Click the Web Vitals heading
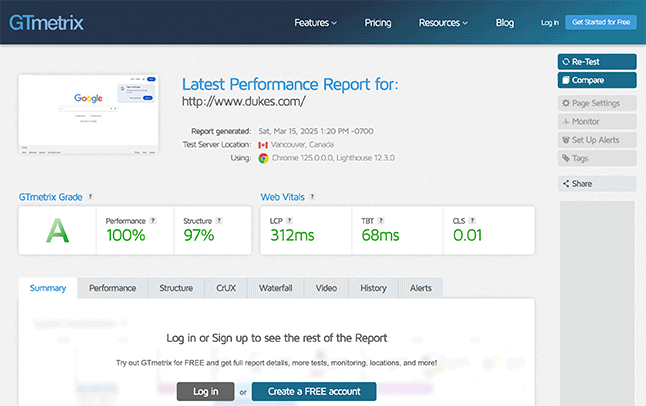 pyautogui.click(x=282, y=197)
